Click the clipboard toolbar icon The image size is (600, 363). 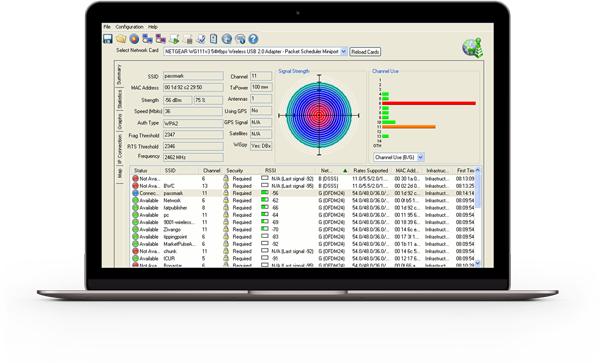click(x=214, y=39)
